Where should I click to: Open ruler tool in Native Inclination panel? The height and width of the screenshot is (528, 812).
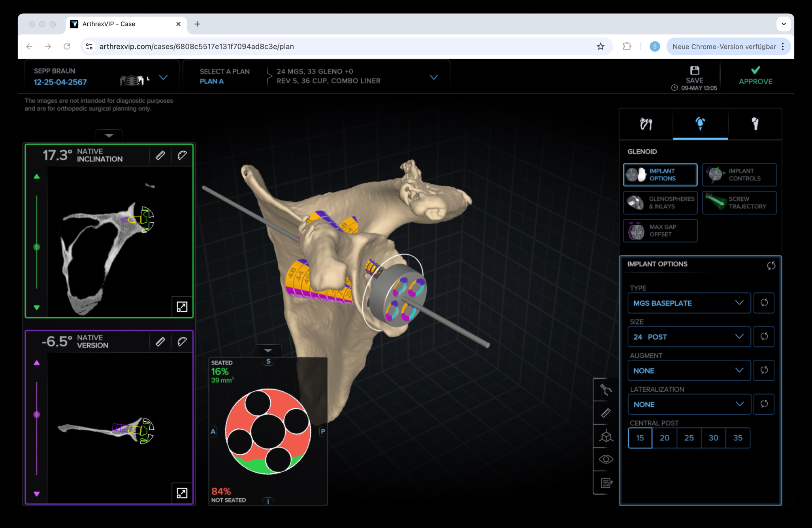(160, 155)
